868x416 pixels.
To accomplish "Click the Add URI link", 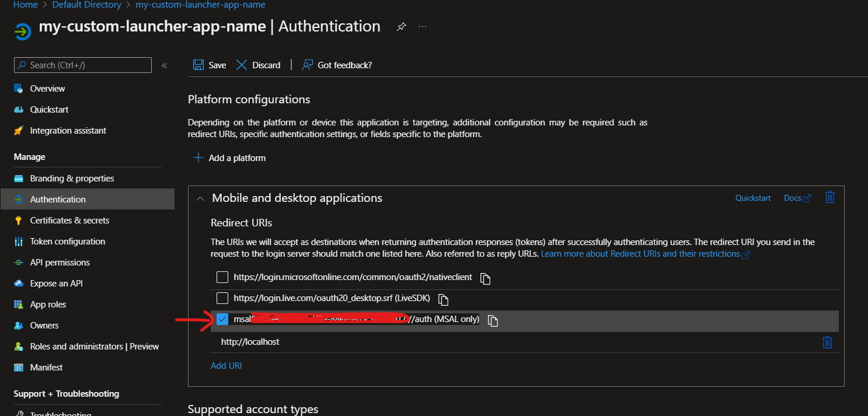I will (226, 366).
